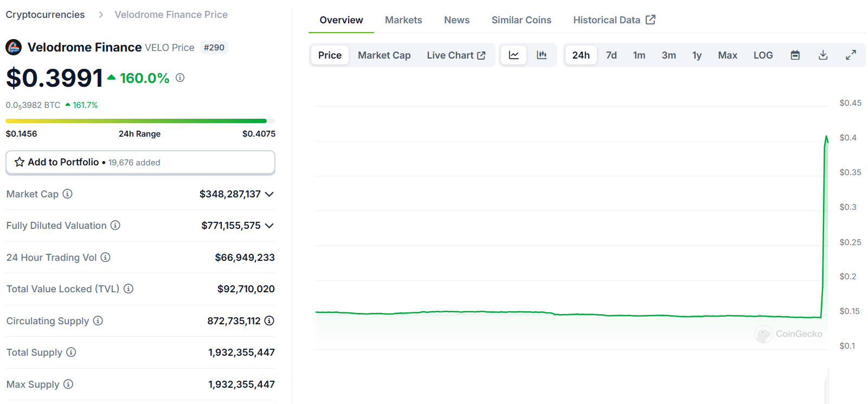The width and height of the screenshot is (868, 404).
Task: Switch to line chart view icon
Action: pyautogui.click(x=514, y=55)
